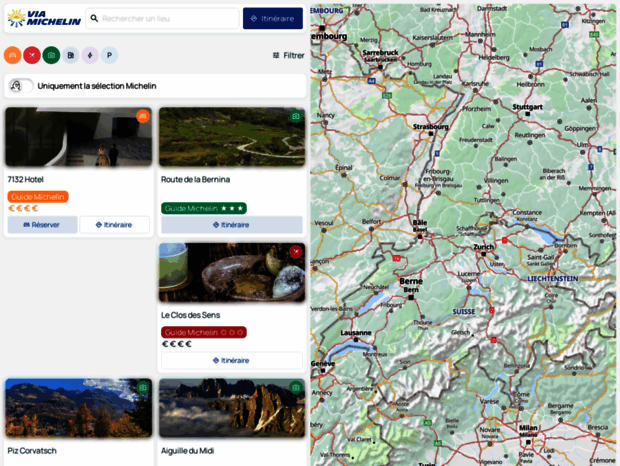
Task: Open the Aiguille du Midi photo
Action: [232, 408]
